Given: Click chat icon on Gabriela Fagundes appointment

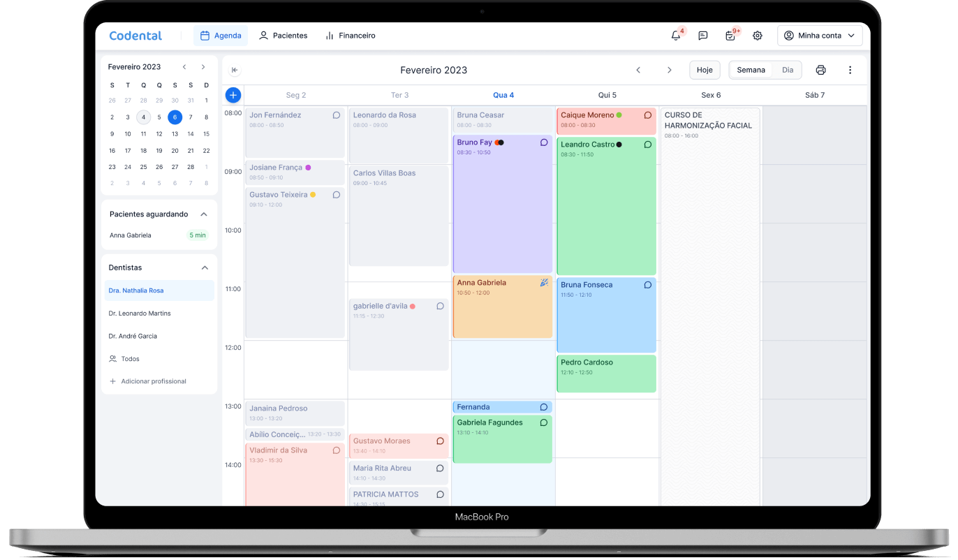Looking at the screenshot, I should pos(544,422).
